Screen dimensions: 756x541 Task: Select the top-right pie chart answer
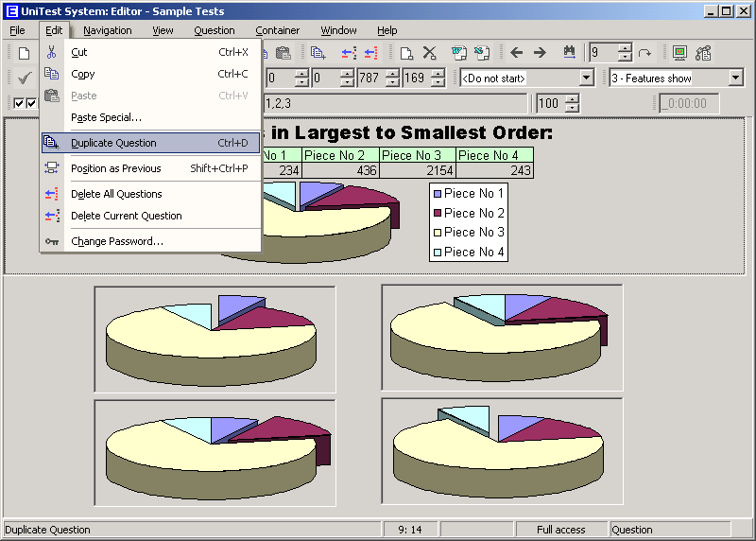tap(502, 338)
